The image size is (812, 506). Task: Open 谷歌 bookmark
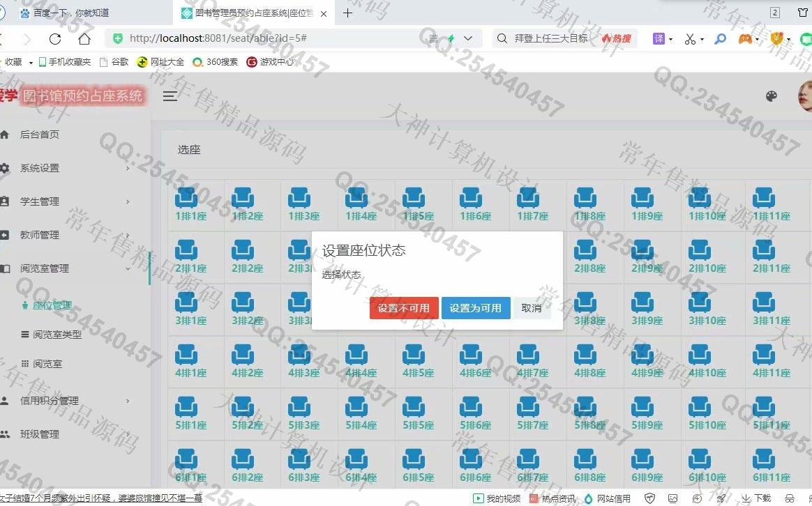pos(114,62)
